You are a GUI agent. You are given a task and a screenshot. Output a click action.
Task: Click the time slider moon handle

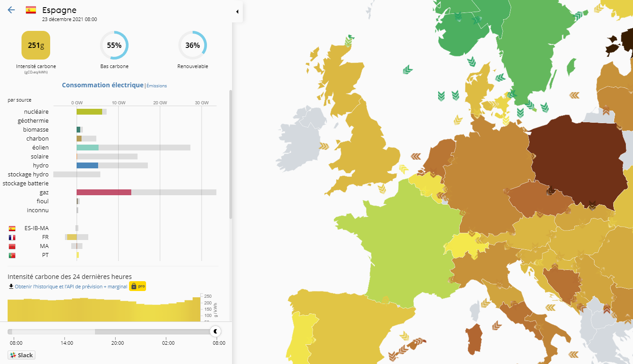coord(216,331)
